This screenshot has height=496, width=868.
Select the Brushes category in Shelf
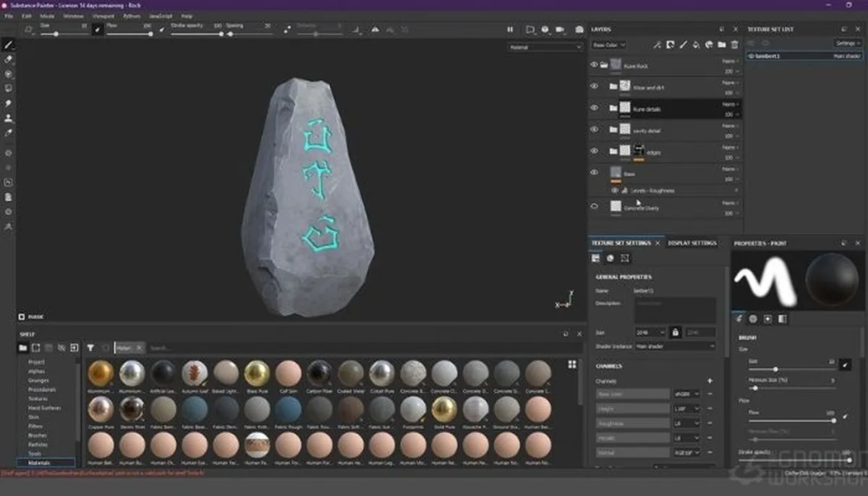pyautogui.click(x=37, y=435)
